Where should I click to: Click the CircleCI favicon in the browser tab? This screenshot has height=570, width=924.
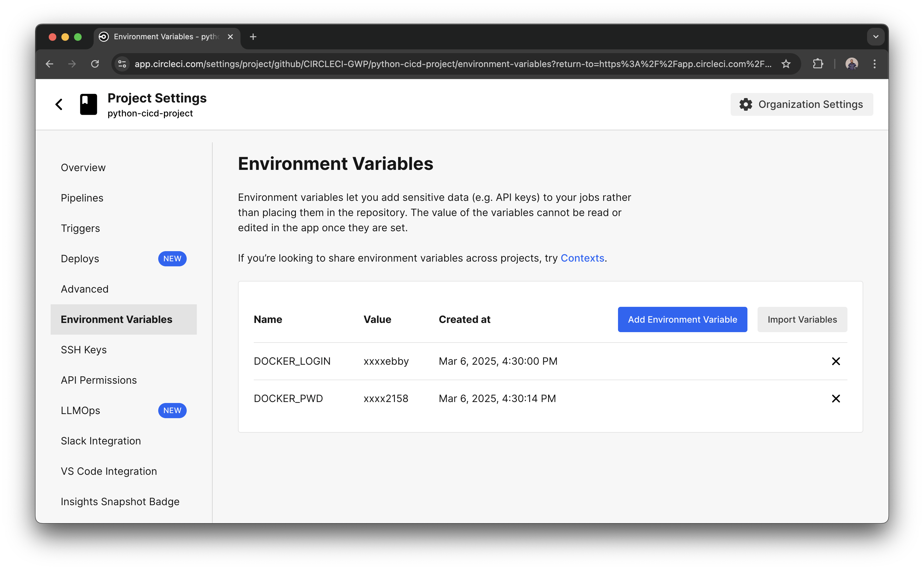pyautogui.click(x=103, y=37)
